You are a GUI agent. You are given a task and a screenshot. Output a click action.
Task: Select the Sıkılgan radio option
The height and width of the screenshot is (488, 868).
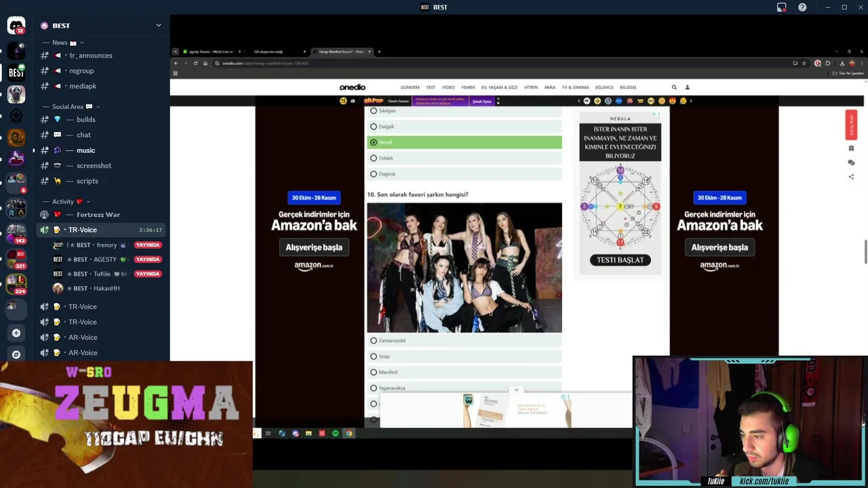(465, 110)
